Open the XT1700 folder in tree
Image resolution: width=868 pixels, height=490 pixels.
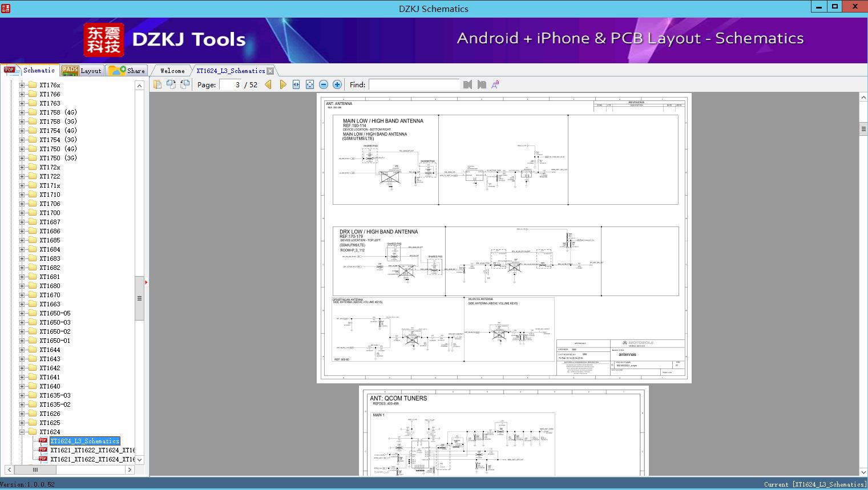point(50,213)
